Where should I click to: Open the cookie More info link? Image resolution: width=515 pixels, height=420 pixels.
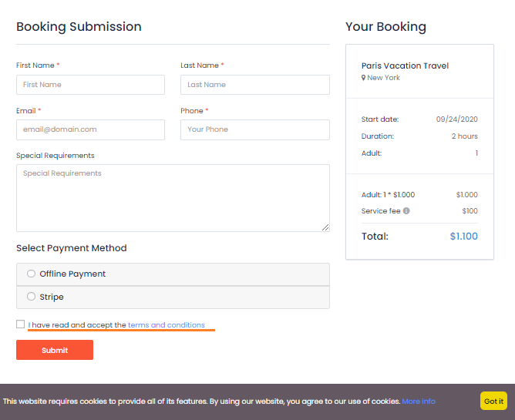click(419, 402)
